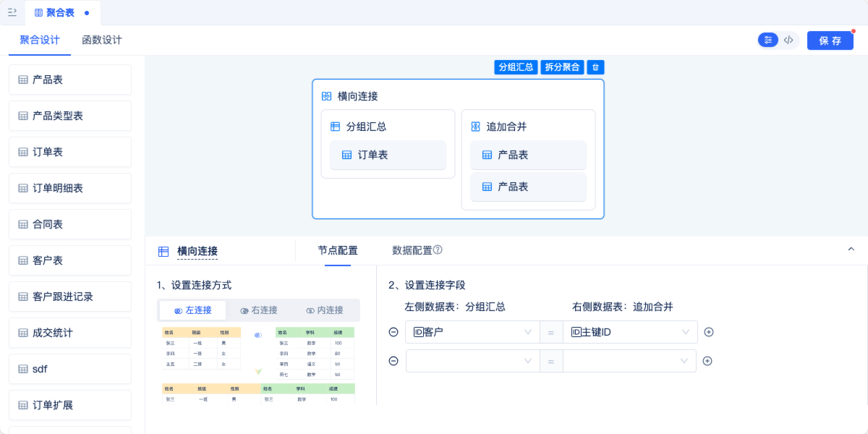Select 成交统计 in the table list

[70, 333]
